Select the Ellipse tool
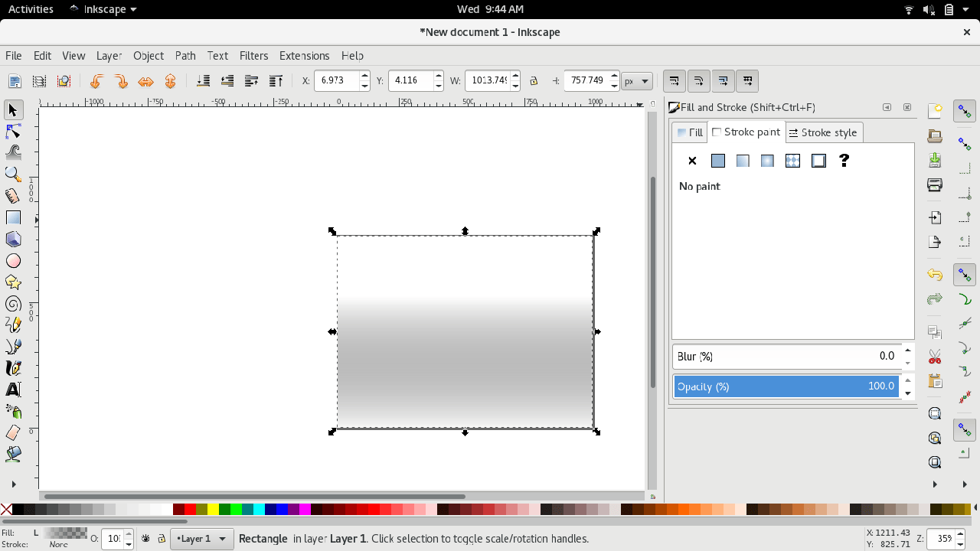This screenshot has width=980, height=551. click(x=13, y=261)
